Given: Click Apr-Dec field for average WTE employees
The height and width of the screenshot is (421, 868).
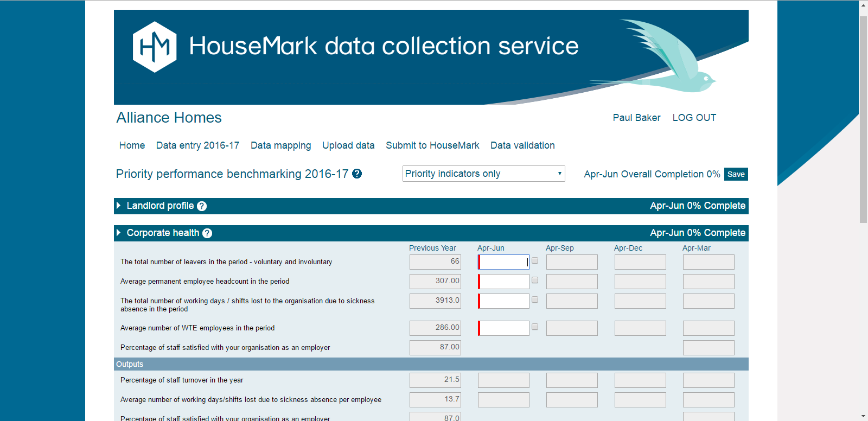Looking at the screenshot, I should [x=640, y=328].
